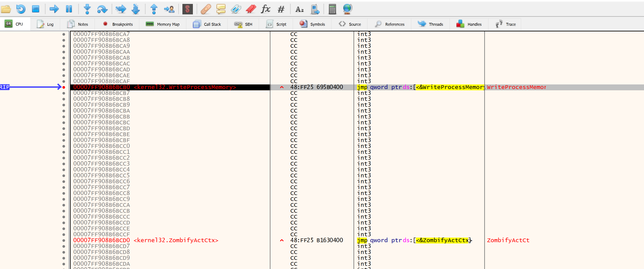Open the Breakpoints tab

117,24
